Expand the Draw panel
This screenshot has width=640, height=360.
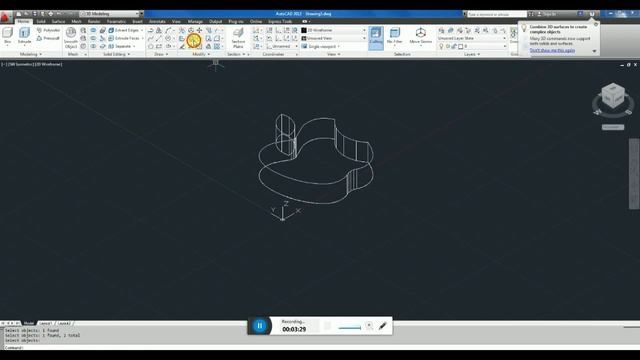coord(161,54)
